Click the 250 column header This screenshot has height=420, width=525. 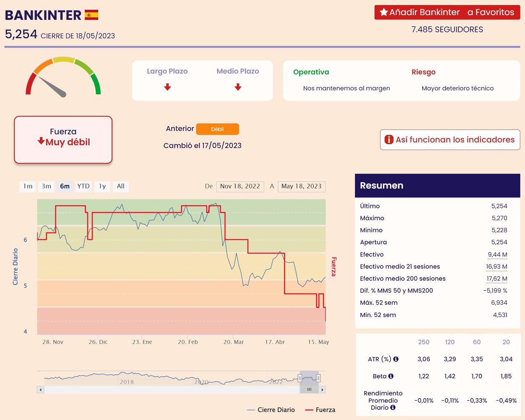click(424, 342)
